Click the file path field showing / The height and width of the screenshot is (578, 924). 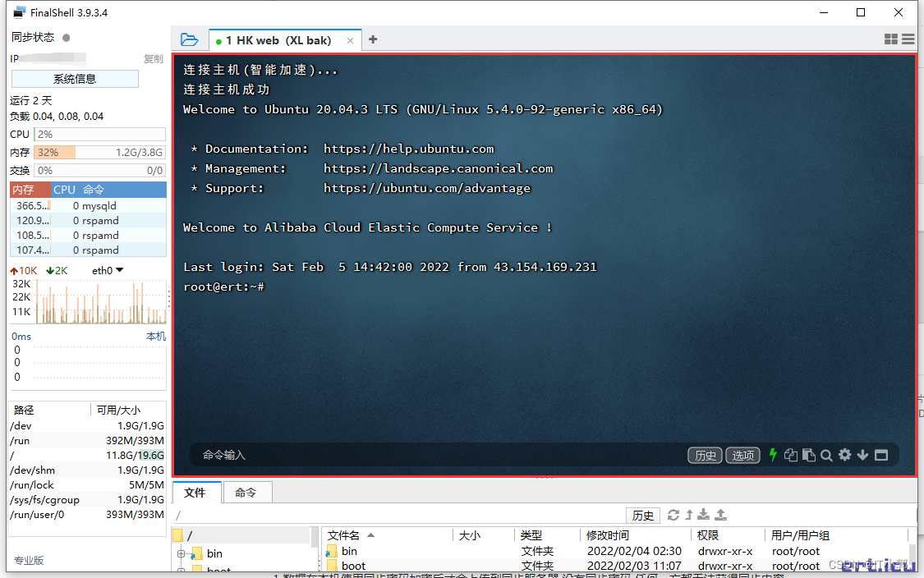(398, 516)
